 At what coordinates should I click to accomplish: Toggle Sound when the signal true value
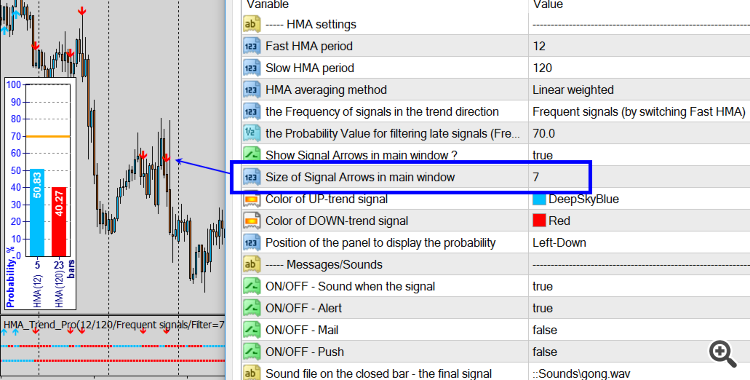click(542, 287)
